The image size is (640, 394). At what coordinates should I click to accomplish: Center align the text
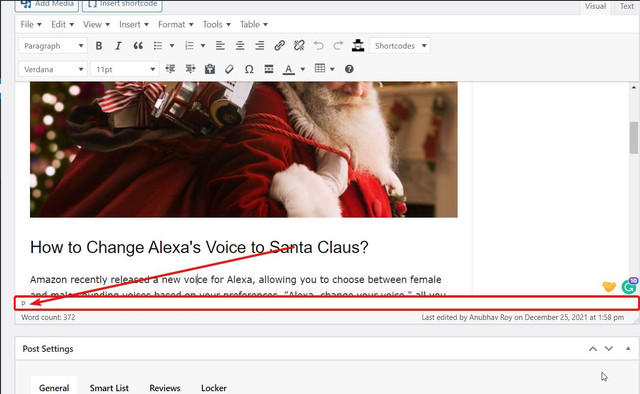pyautogui.click(x=240, y=46)
